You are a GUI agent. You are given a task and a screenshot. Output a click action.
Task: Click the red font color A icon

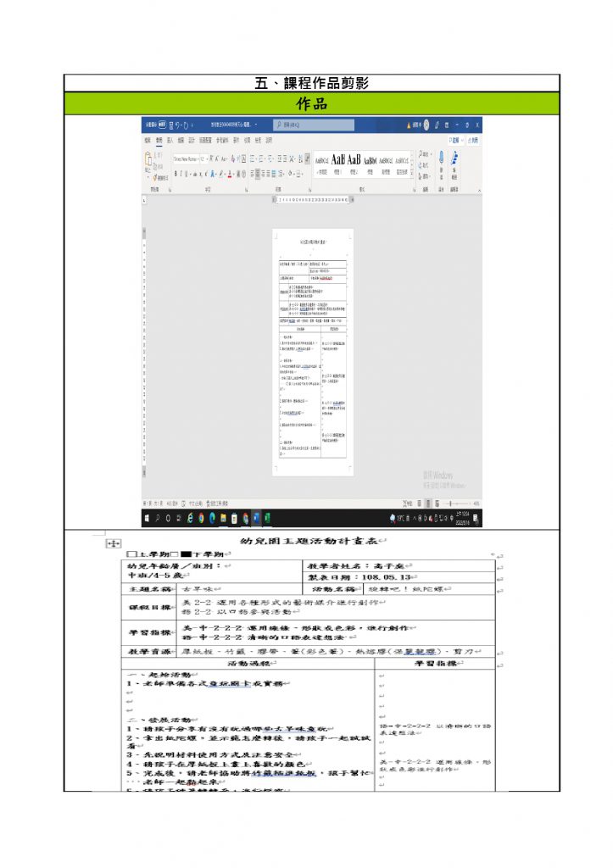click(230, 174)
